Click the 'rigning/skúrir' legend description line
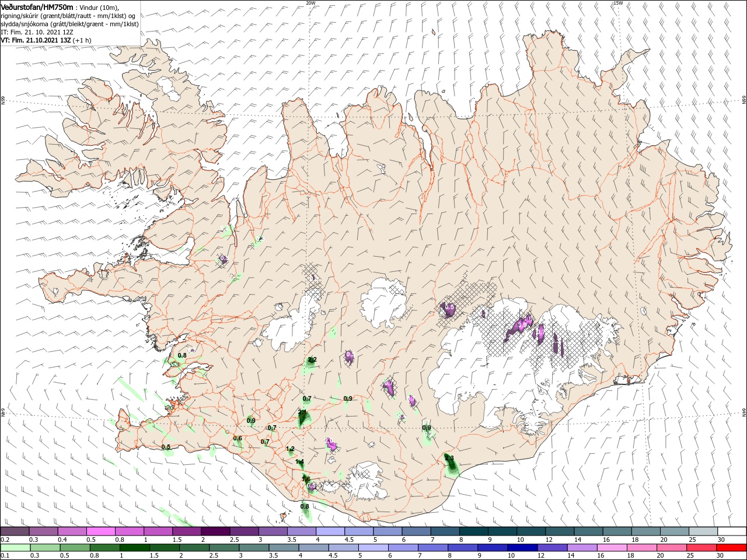 click(x=68, y=15)
